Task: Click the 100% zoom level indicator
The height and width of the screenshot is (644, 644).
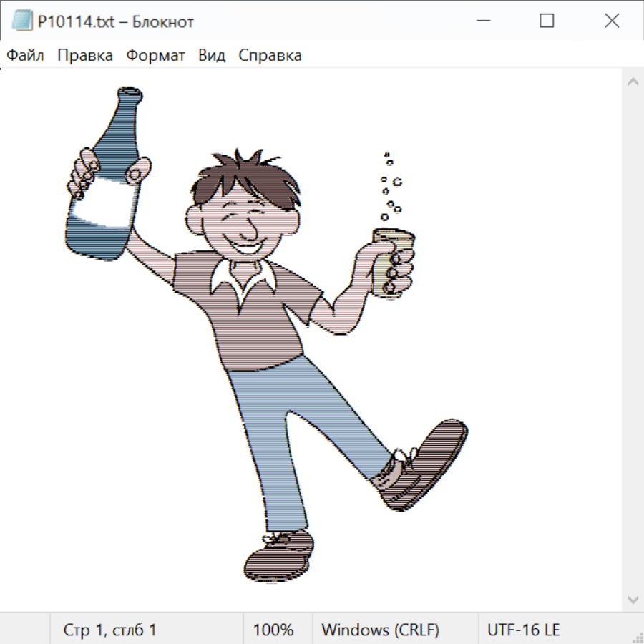Action: [x=273, y=630]
